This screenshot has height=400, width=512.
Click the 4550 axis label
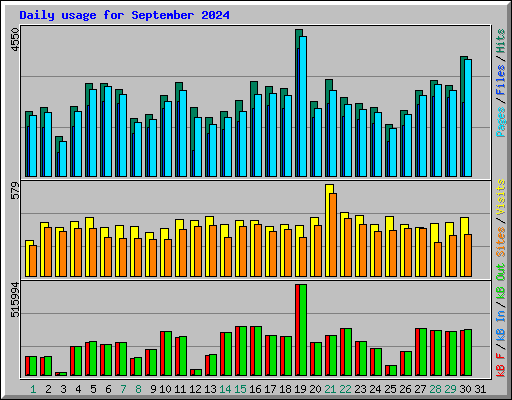click(x=15, y=40)
